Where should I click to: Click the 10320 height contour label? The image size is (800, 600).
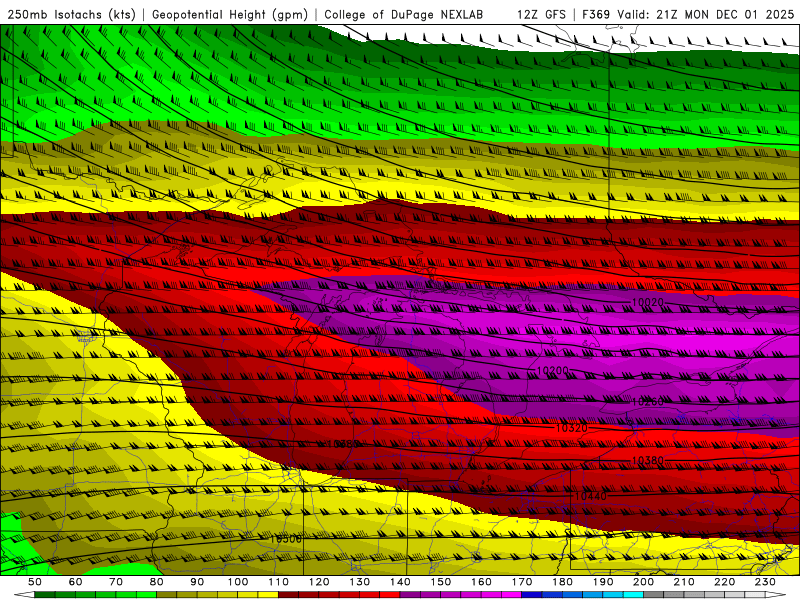click(571, 428)
